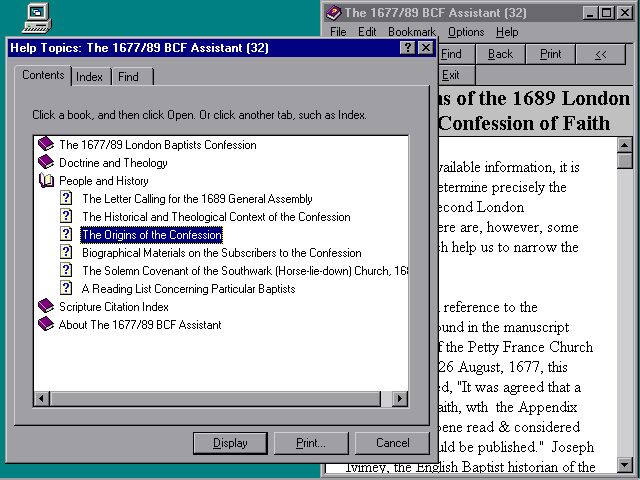Image resolution: width=640 pixels, height=480 pixels.
Task: Click the Back toolbar button
Action: pyautogui.click(x=500, y=54)
